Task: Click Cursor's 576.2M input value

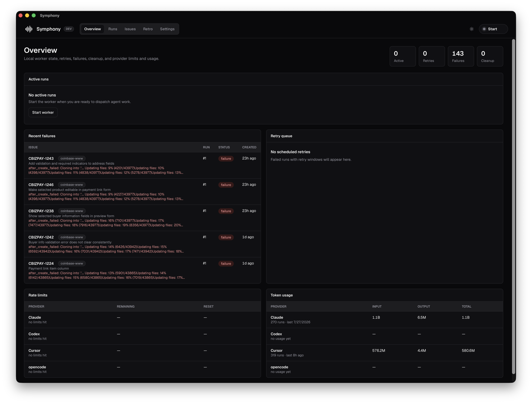Action: click(379, 351)
